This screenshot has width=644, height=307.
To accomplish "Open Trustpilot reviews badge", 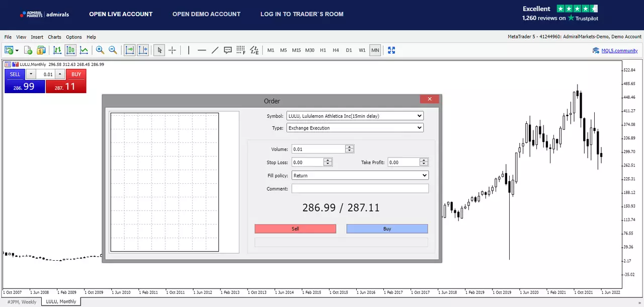I will point(560,13).
